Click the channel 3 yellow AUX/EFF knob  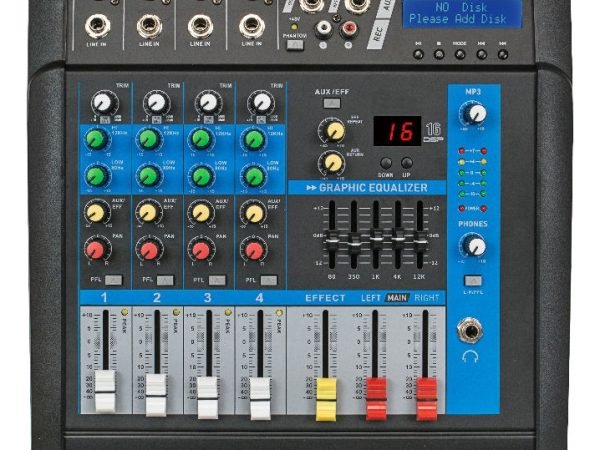tap(201, 212)
